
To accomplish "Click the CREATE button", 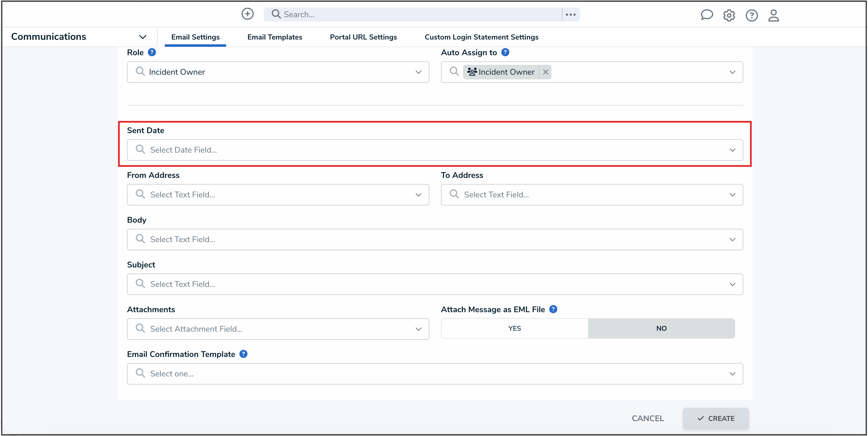I will click(x=716, y=419).
